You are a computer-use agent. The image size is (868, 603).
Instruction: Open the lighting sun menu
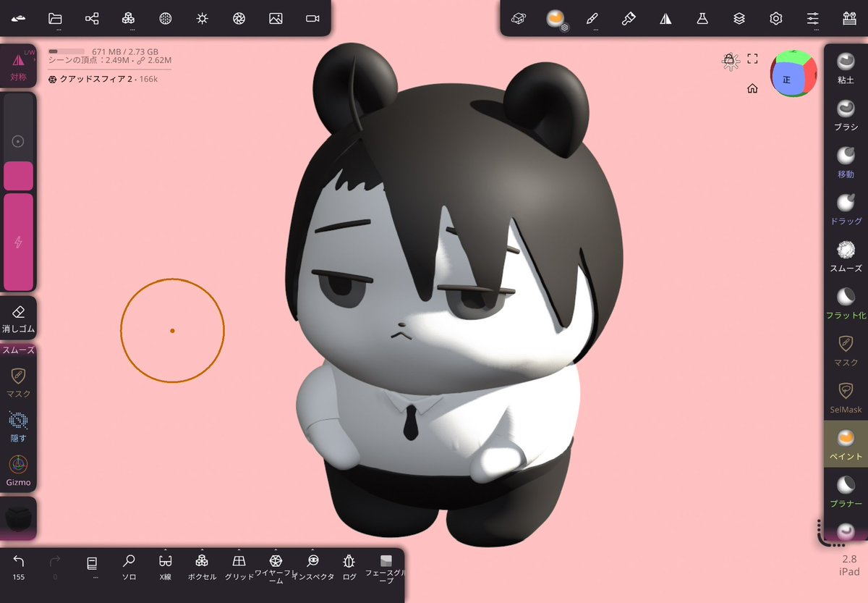click(203, 18)
